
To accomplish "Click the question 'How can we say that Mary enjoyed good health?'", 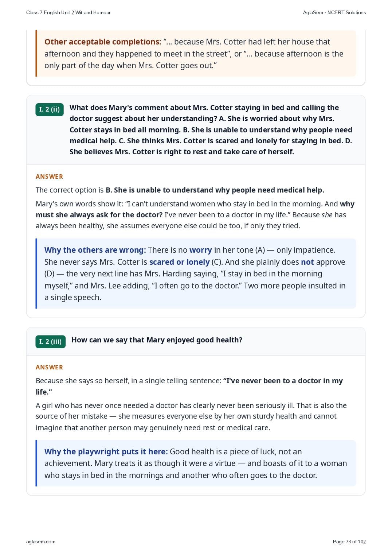I will (x=157, y=340).
